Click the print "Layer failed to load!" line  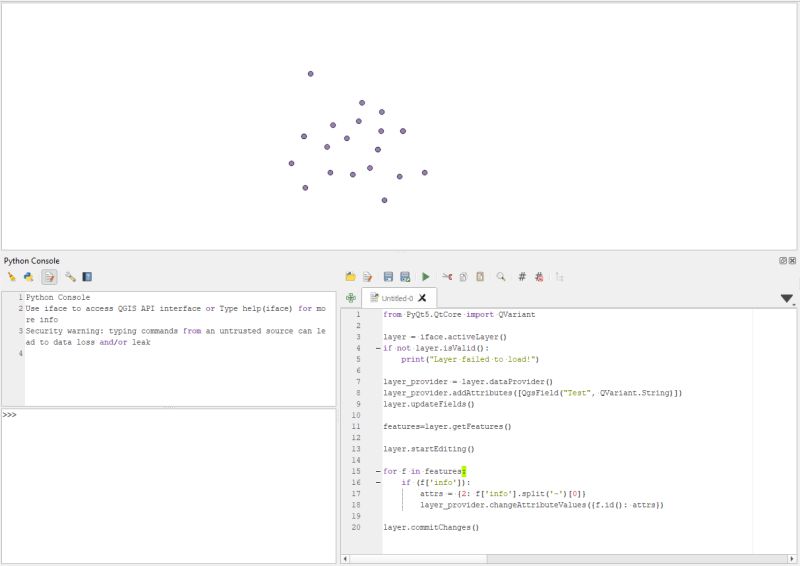[x=469, y=359]
